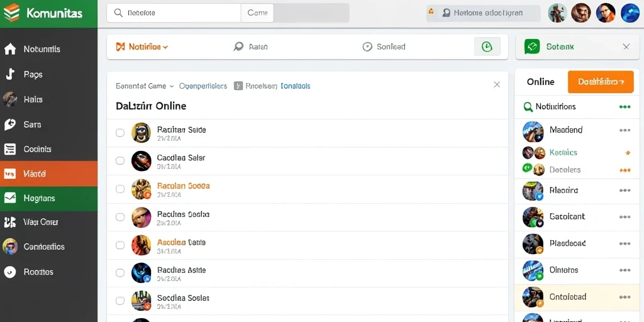Open the Racdtes Asilde avatar

[x=142, y=273]
